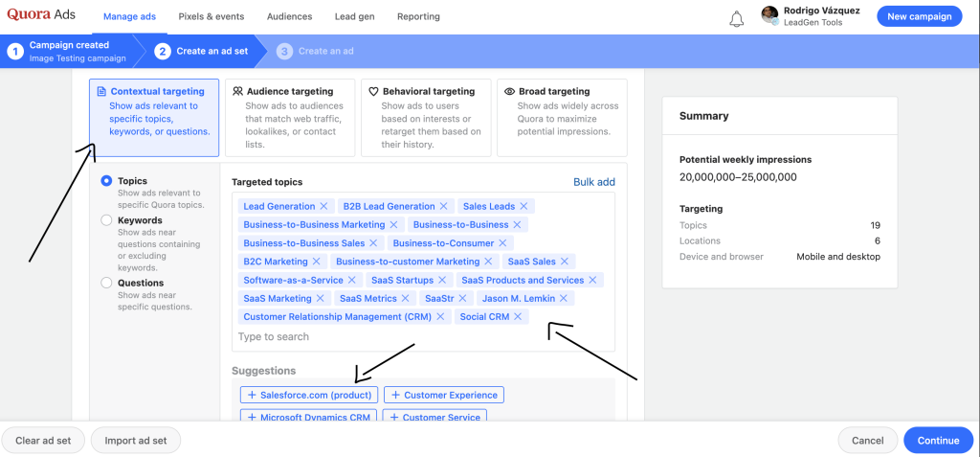Select the Keywords radio button
This screenshot has width=980, height=457.
click(x=106, y=220)
